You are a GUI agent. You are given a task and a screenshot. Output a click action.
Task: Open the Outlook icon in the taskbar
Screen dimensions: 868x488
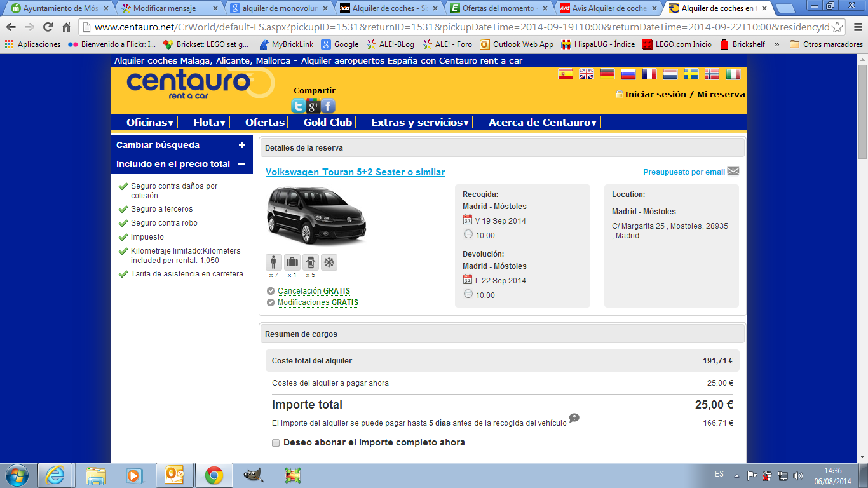[x=174, y=475]
